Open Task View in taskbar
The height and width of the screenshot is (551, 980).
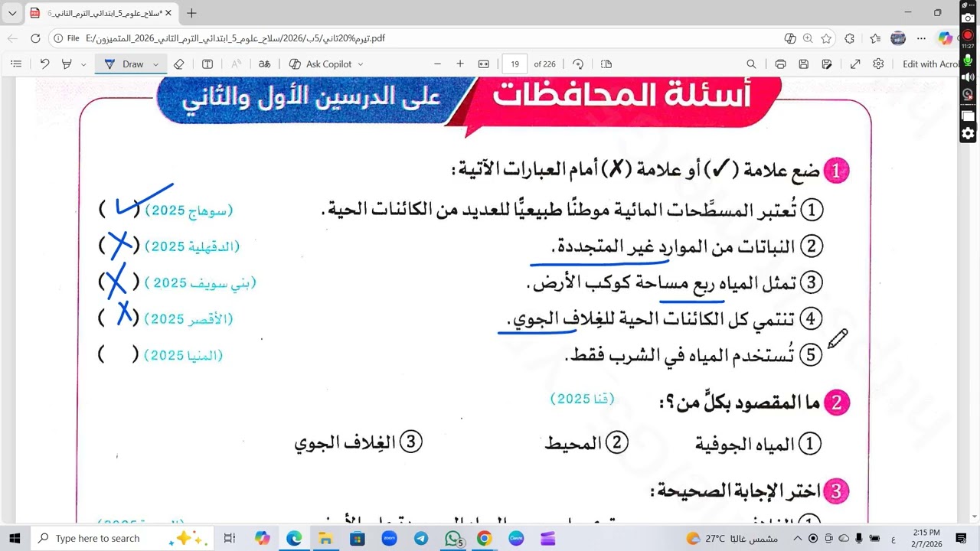[x=229, y=539]
